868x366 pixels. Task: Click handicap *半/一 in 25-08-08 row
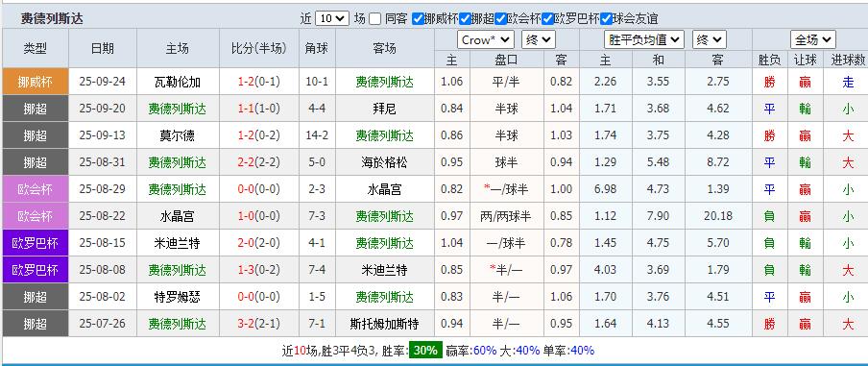(505, 270)
